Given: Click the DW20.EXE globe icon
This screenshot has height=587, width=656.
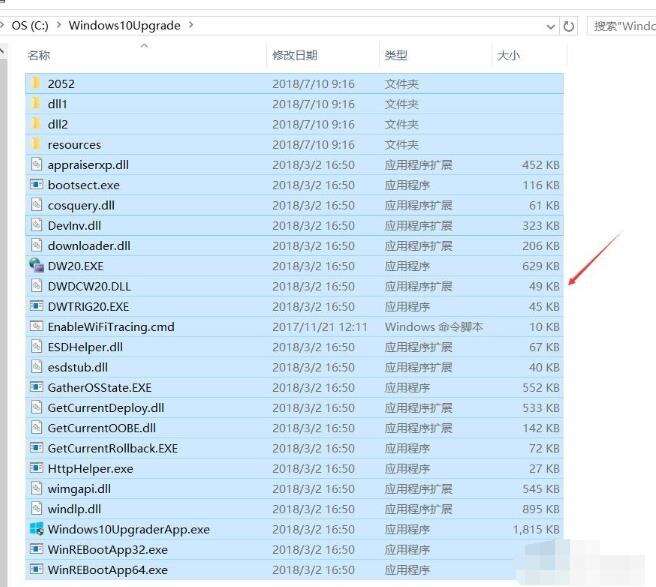Looking at the screenshot, I should 36,265.
